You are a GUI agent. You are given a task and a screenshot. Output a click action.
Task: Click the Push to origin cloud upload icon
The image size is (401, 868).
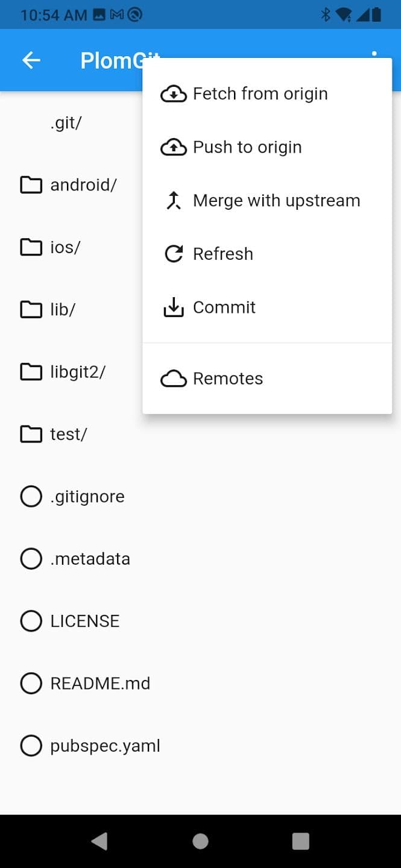(x=174, y=146)
